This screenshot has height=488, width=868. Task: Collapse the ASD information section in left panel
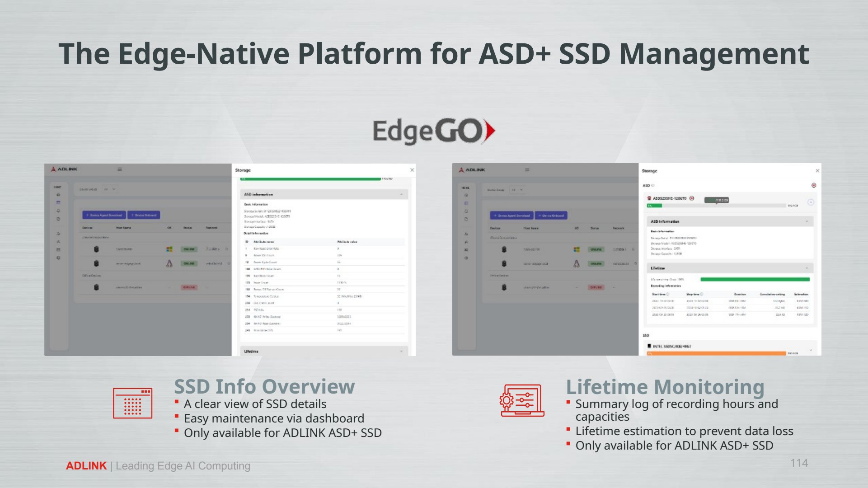click(401, 194)
